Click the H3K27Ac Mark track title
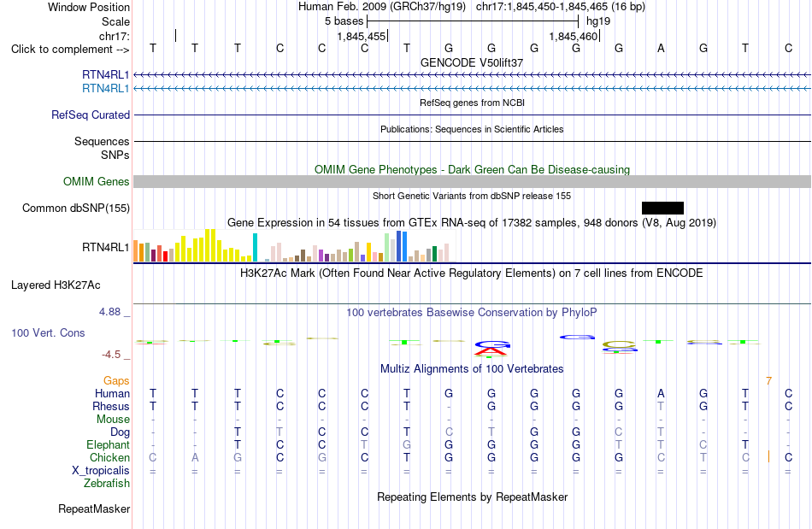 pyautogui.click(x=472, y=273)
